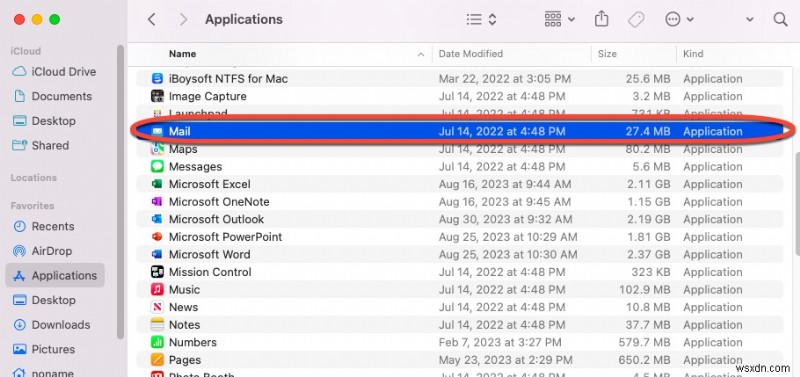The image size is (800, 377).
Task: Click the 2.37 GB size value
Action: (x=648, y=254)
